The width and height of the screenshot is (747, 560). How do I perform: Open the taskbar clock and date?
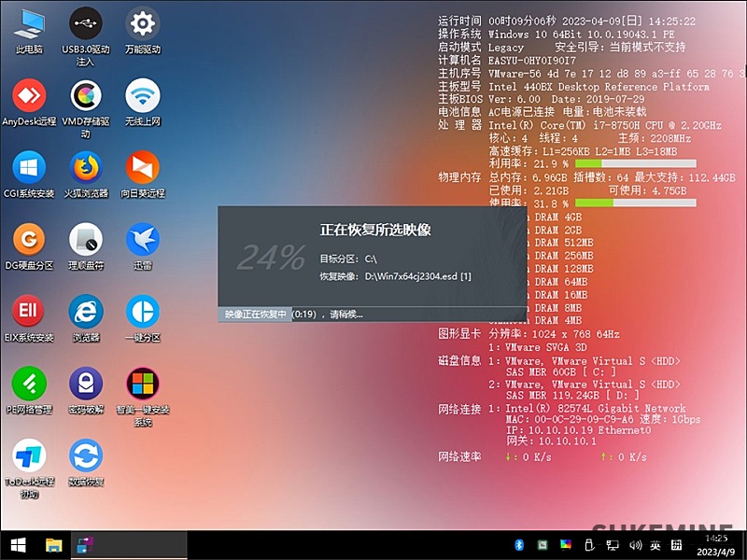[716, 545]
